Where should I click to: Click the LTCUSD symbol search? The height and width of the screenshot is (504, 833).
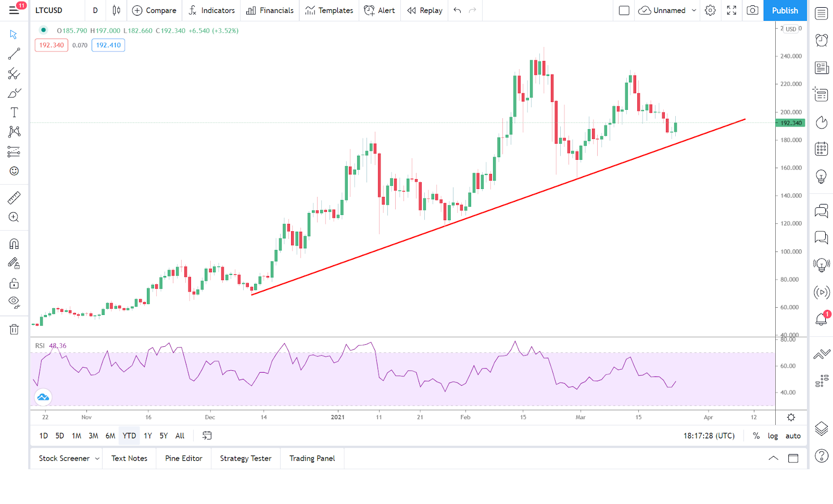click(49, 10)
